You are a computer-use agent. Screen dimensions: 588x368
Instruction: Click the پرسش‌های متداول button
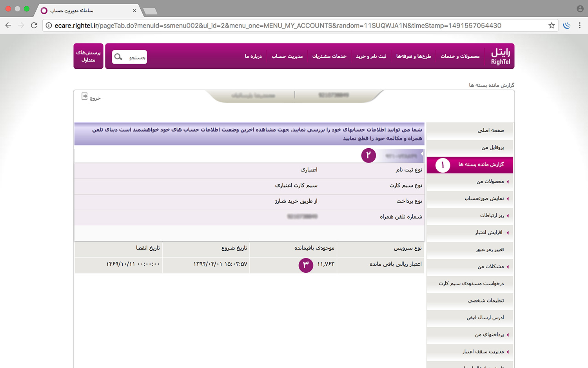pos(88,56)
